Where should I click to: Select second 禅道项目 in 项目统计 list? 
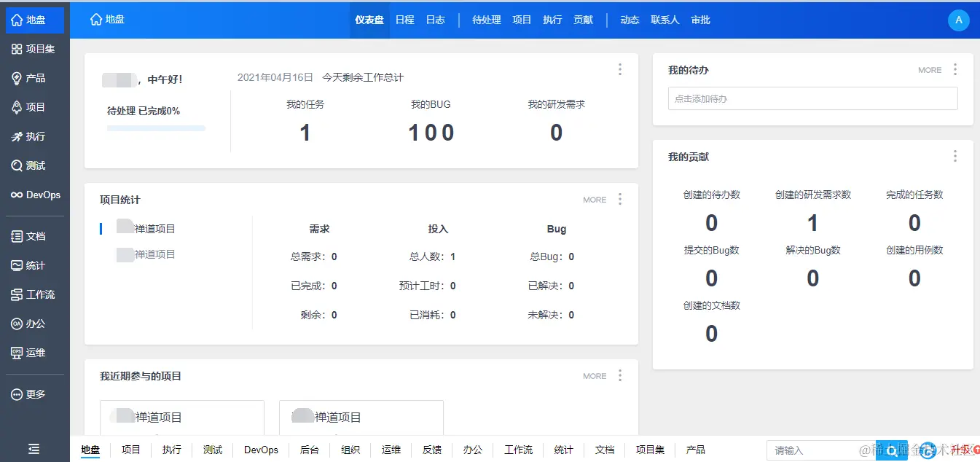(146, 254)
